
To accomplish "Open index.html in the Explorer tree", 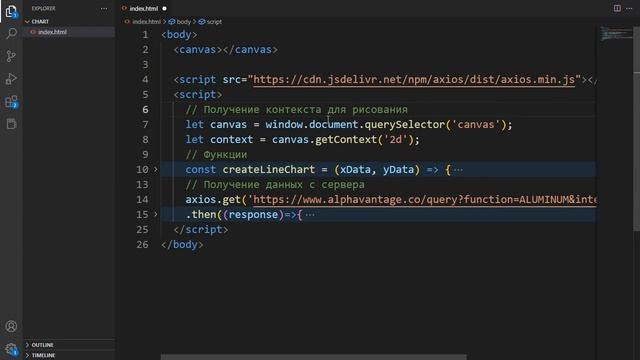I will [52, 32].
